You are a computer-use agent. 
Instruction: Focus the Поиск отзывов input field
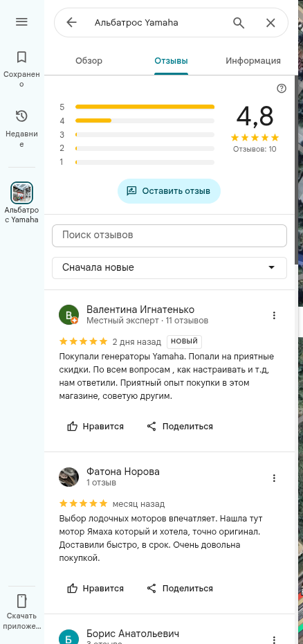point(169,235)
